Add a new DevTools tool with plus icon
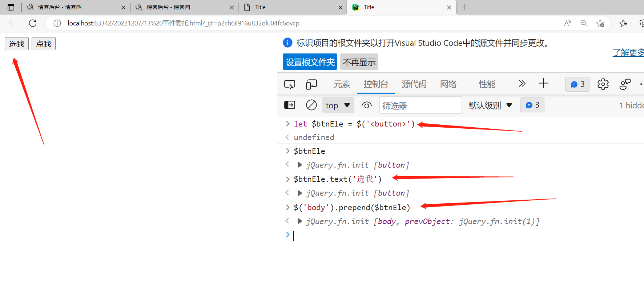This screenshot has height=308, width=644. coord(543,84)
